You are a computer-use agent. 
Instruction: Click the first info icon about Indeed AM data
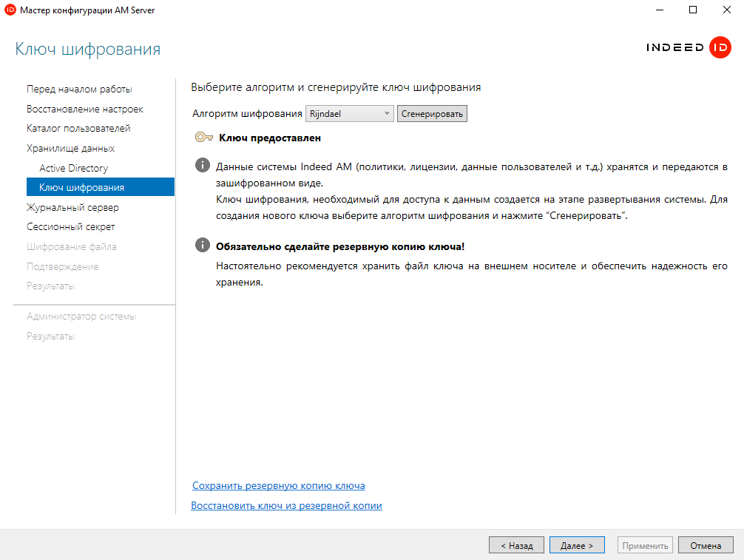click(202, 165)
